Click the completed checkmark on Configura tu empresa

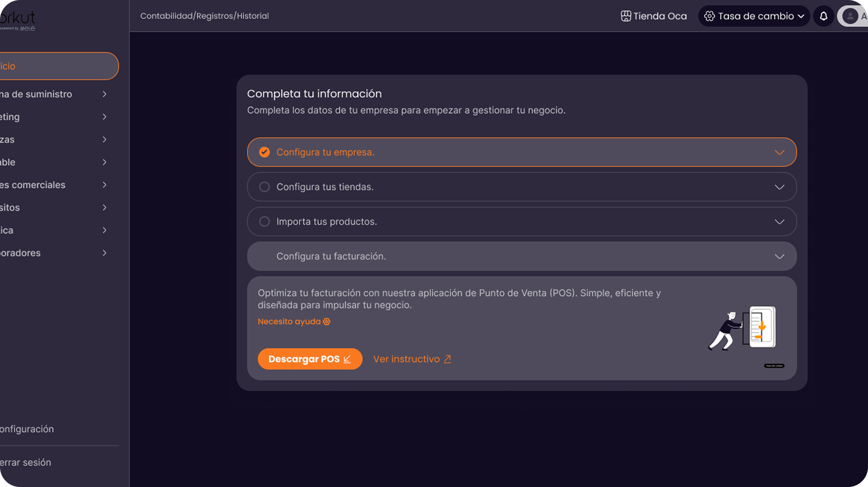(x=264, y=152)
